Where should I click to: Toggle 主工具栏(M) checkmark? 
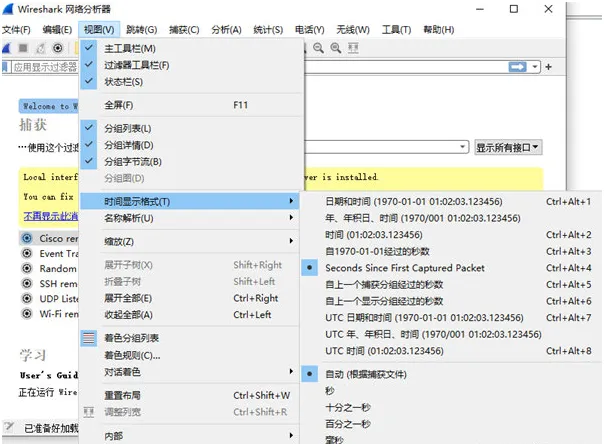pos(89,48)
